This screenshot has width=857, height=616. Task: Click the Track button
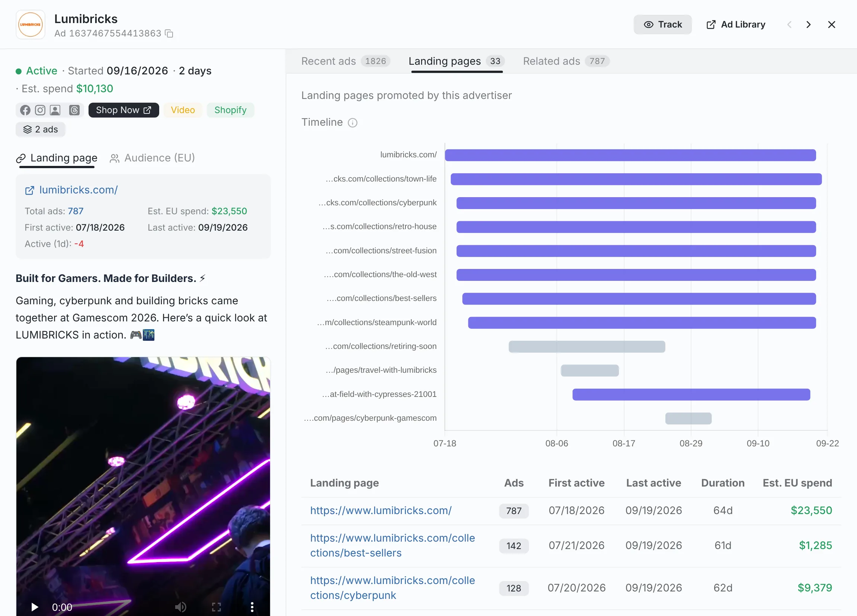click(x=662, y=25)
